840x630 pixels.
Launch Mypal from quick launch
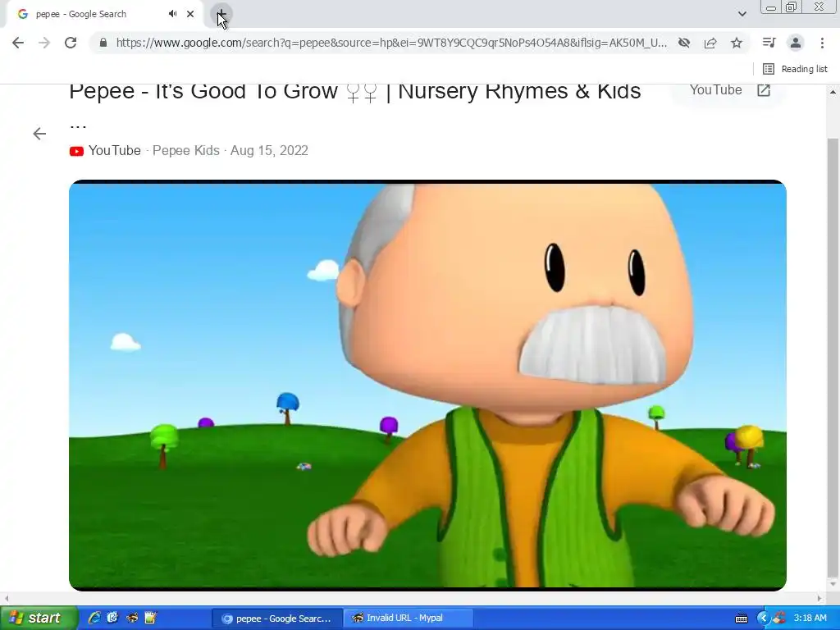point(131,618)
